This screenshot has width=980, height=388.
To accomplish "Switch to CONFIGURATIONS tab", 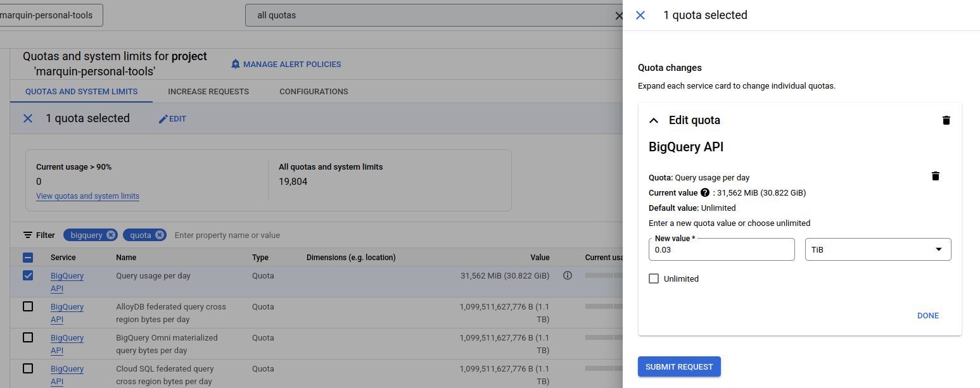I will (x=314, y=92).
